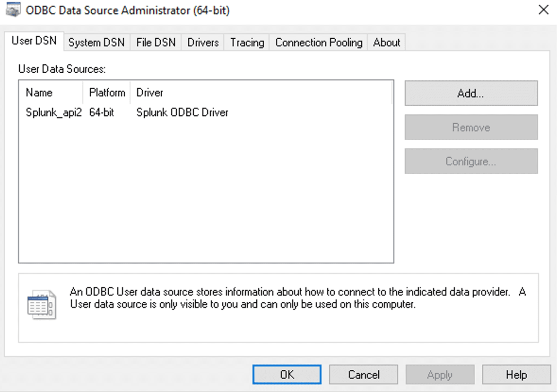Click the Apply button
The height and width of the screenshot is (392, 557).
coord(440,374)
